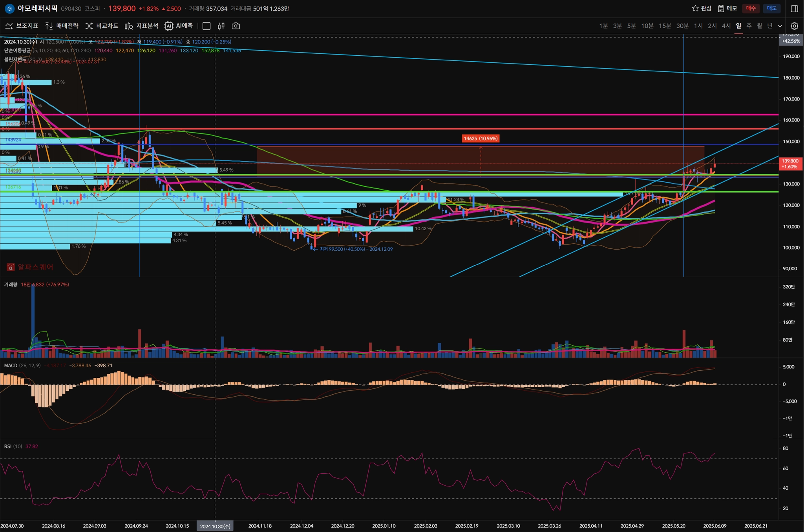Image resolution: width=804 pixels, height=532 pixels.
Task: Toggle the right side panel icon
Action: click(x=794, y=9)
